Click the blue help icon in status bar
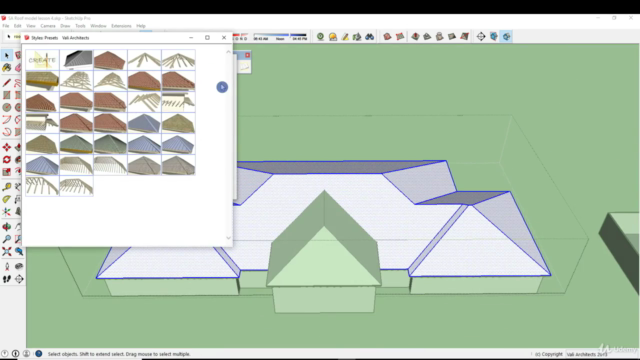Viewport: 640px width, 360px height. [x=38, y=353]
